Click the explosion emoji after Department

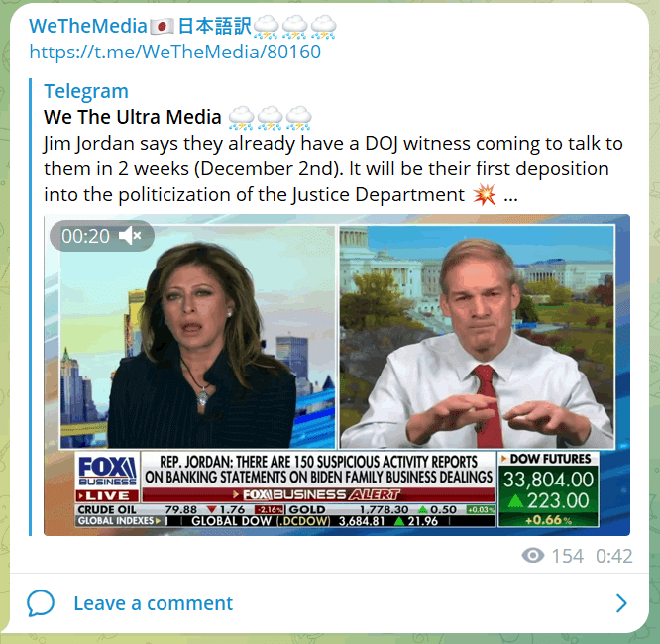coord(485,195)
